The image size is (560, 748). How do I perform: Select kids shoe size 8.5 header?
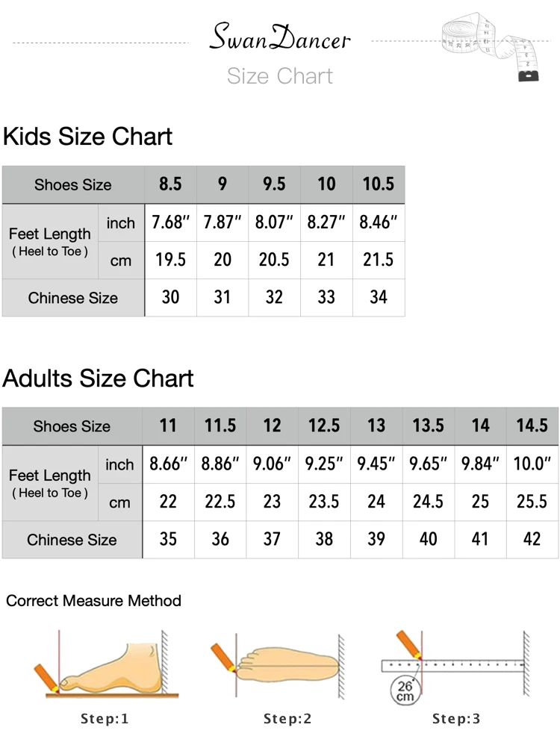[170, 184]
